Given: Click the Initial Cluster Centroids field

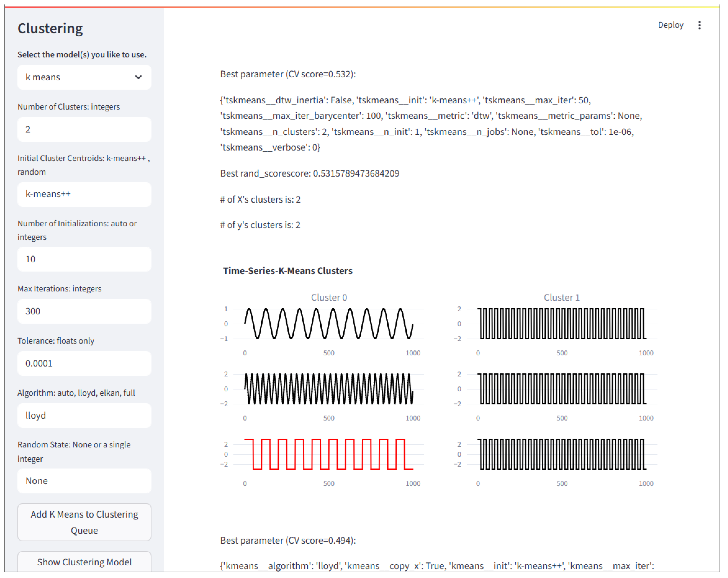Looking at the screenshot, I should [84, 194].
